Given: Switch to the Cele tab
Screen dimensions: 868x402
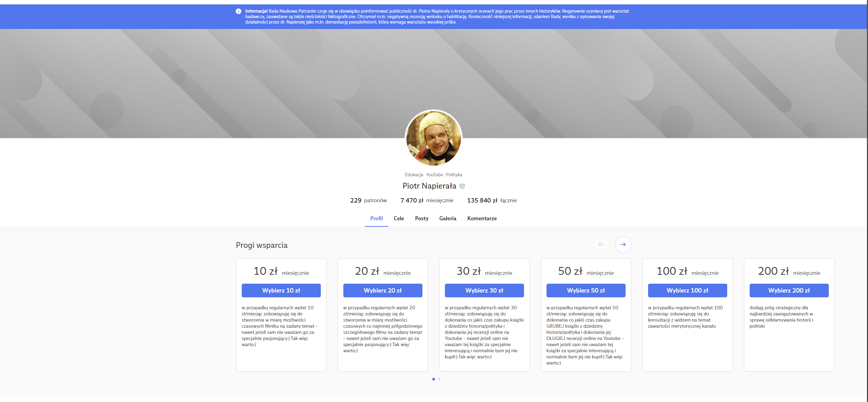Looking at the screenshot, I should [x=399, y=219].
